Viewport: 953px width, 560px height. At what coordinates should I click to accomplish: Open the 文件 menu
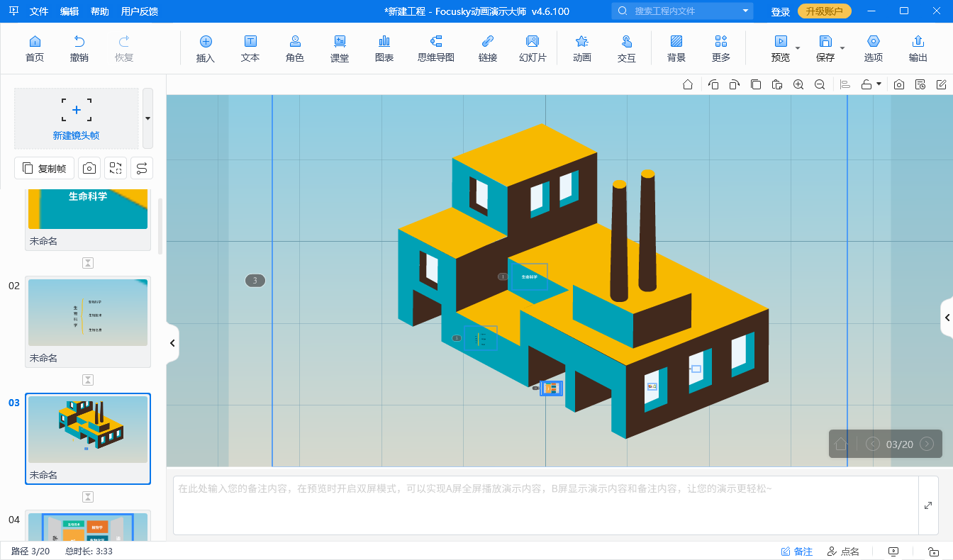pos(39,11)
